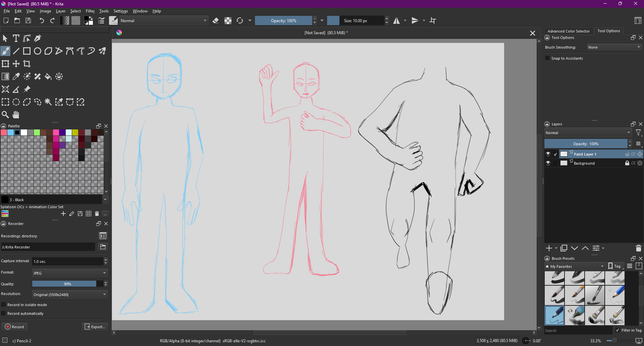Open the Filter menu
This screenshot has width=644, height=346.
point(90,11)
